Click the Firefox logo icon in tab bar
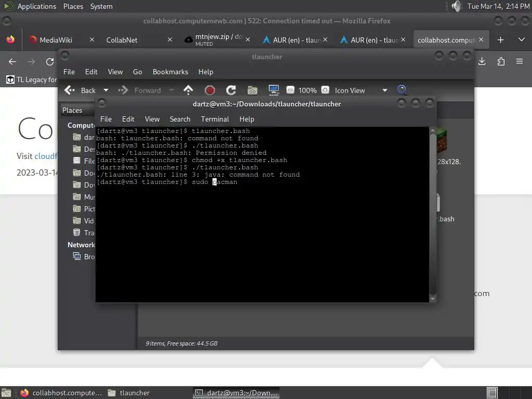The height and width of the screenshot is (399, 532). click(x=10, y=39)
